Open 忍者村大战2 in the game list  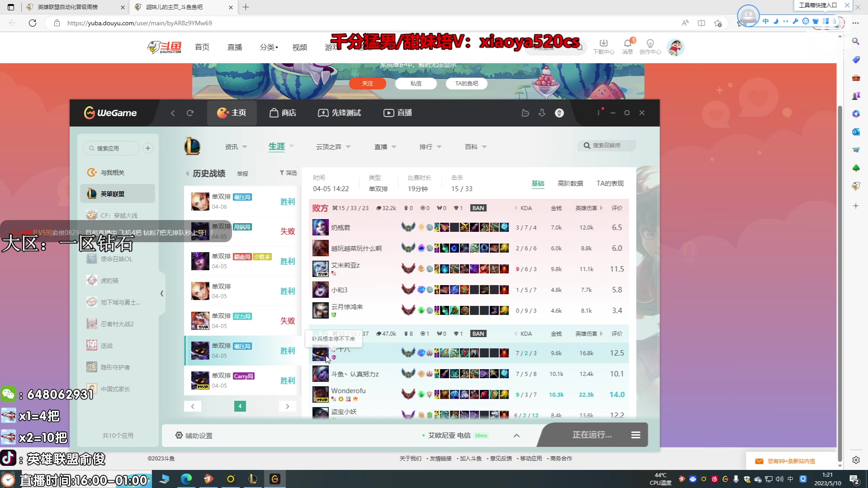(x=118, y=324)
